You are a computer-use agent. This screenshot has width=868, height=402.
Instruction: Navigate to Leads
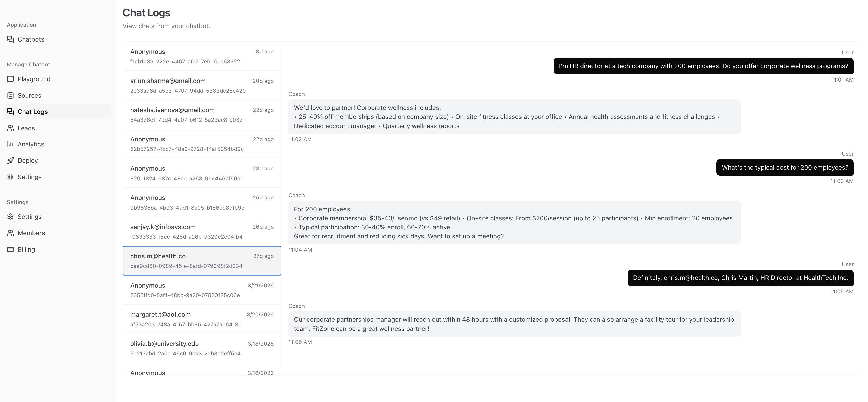coord(57,128)
